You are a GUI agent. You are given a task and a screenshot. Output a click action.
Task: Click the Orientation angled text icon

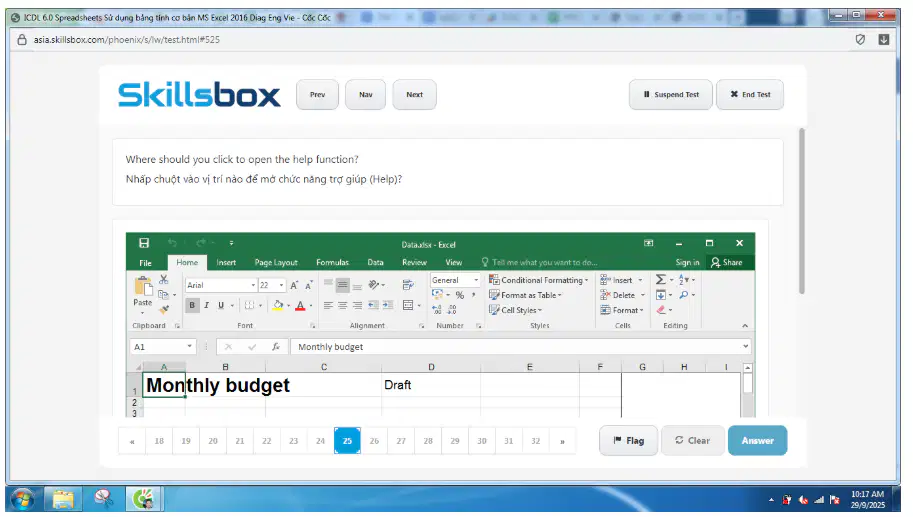pyautogui.click(x=374, y=285)
